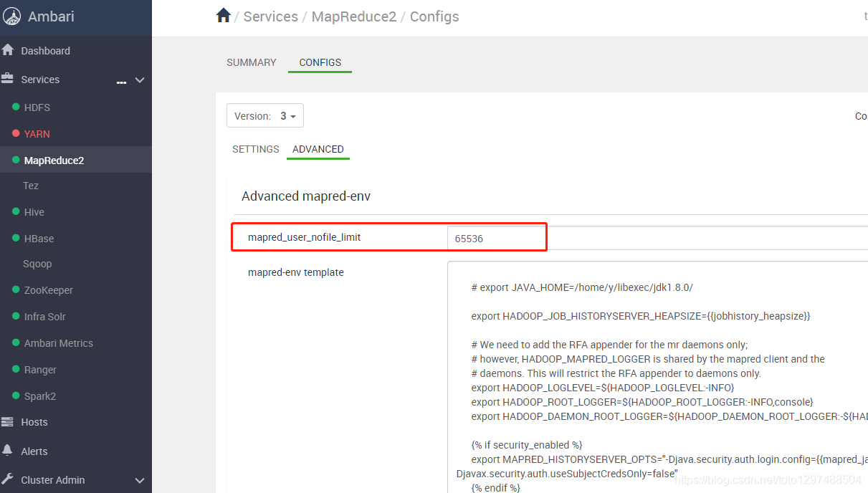Viewport: 868px width, 493px height.
Task: Click the Cluster Admin wrench icon
Action: coord(8,479)
